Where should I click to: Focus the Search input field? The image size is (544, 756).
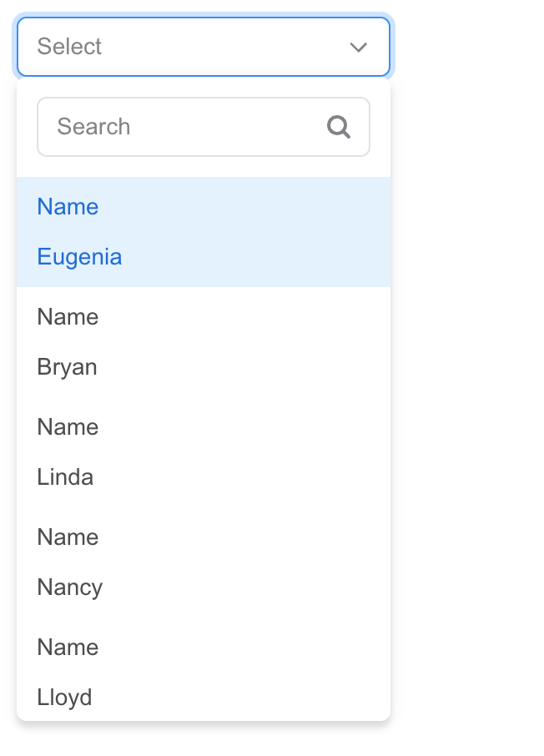204,127
